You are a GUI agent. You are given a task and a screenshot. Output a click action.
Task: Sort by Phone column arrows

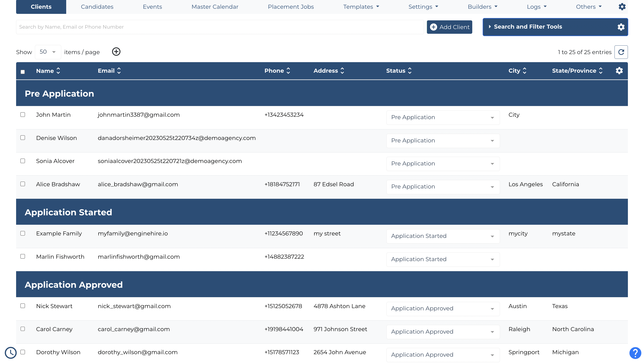288,71
